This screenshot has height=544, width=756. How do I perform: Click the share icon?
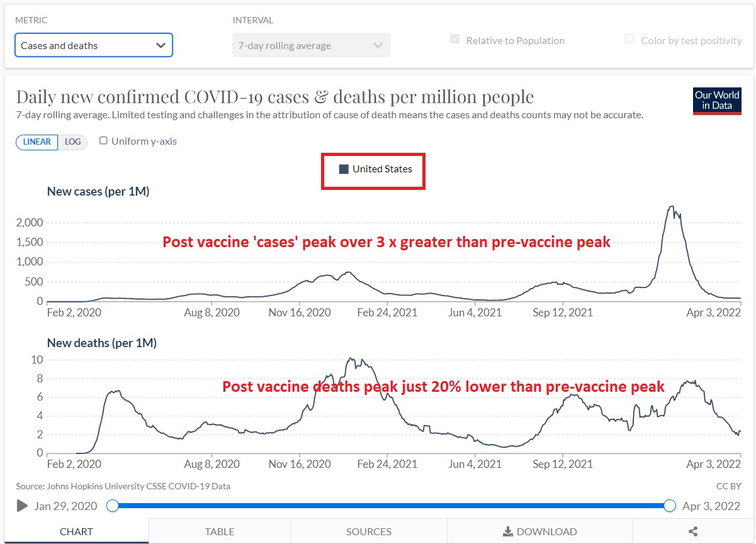(693, 531)
